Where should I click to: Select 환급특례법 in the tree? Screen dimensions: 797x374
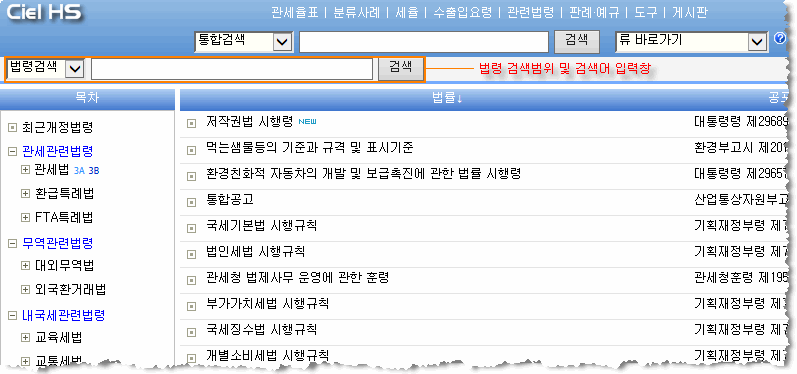click(x=64, y=194)
